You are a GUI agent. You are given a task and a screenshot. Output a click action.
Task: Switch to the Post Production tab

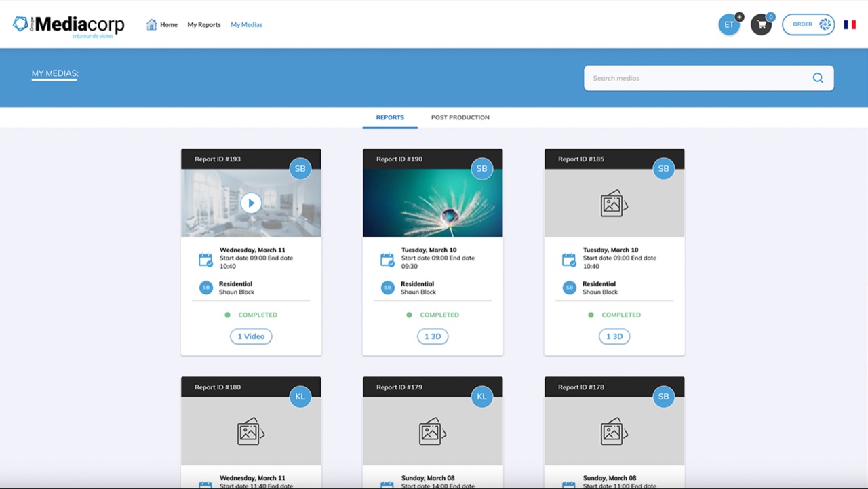tap(460, 117)
